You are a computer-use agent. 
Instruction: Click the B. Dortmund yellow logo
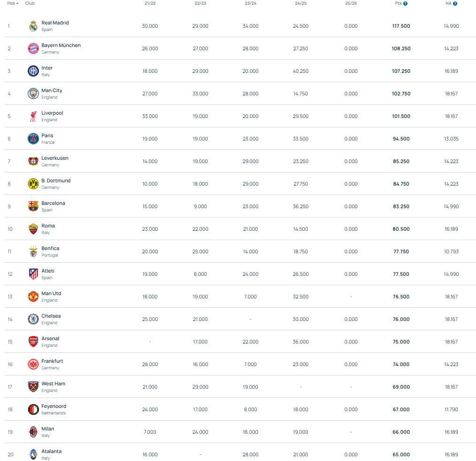[33, 184]
